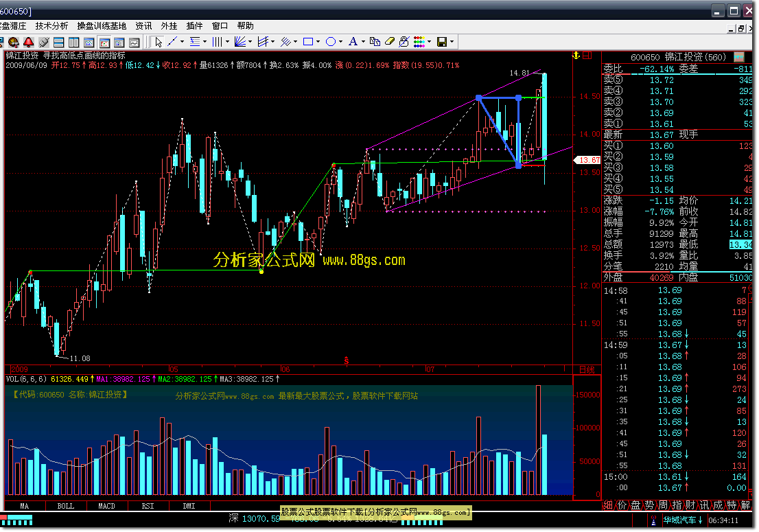
Task: Select the 细 tab in quote panel
Action: coord(608,505)
